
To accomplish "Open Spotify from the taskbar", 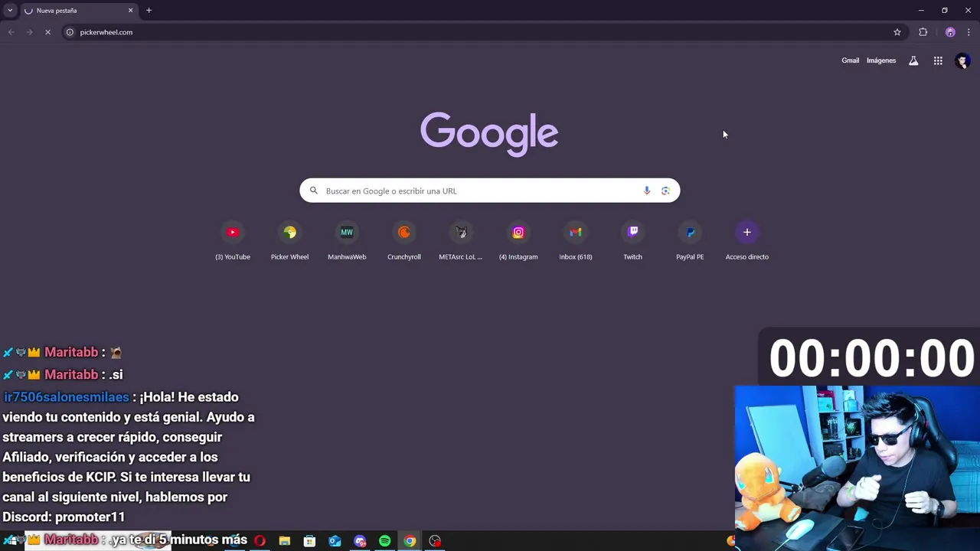I will tap(384, 541).
